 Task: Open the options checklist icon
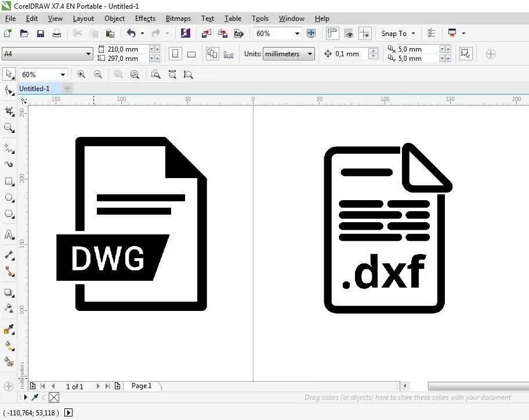tap(432, 33)
